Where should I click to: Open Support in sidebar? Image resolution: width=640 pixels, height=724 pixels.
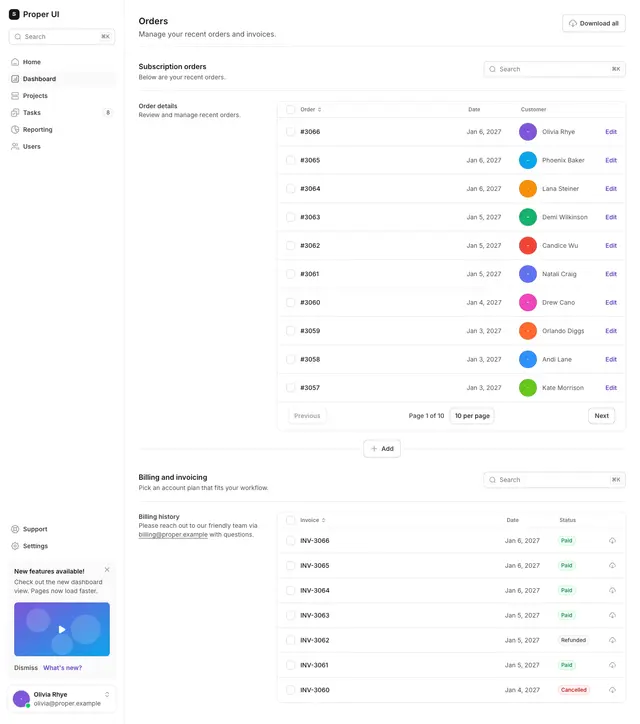pyautogui.click(x=62, y=529)
